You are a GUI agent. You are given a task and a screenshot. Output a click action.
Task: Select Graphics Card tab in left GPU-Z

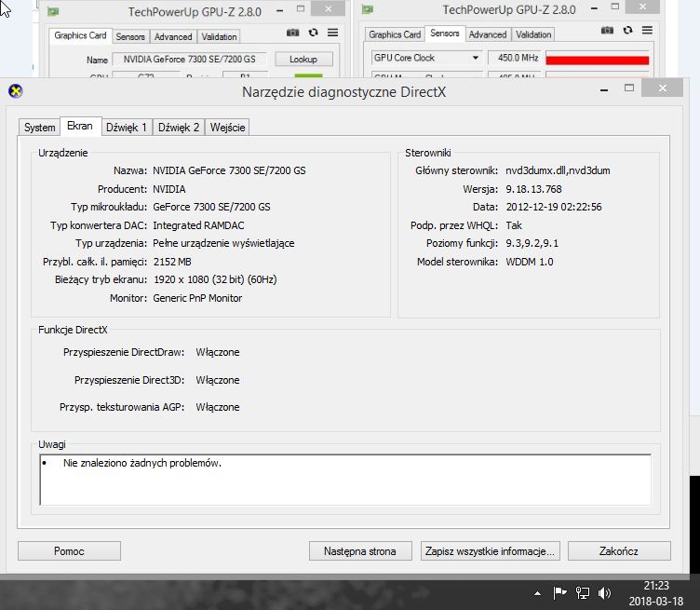(80, 35)
